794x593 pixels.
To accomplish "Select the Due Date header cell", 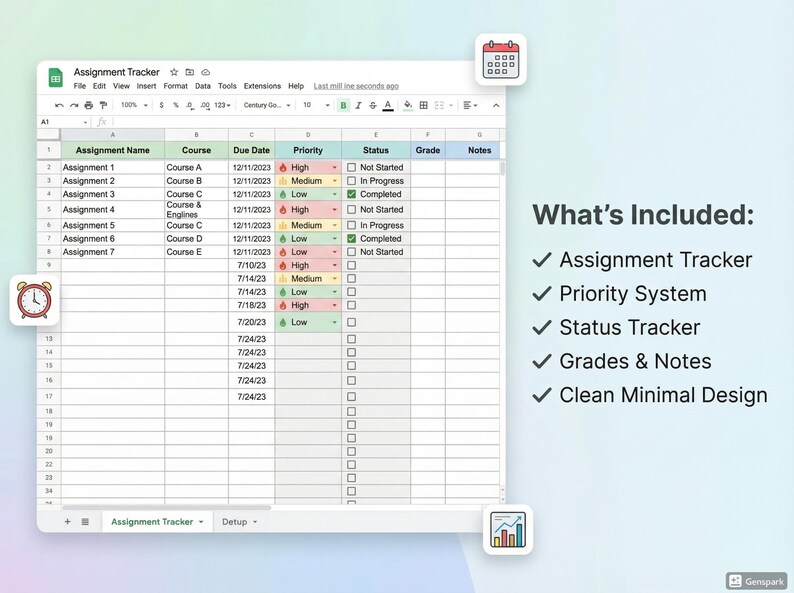I will click(251, 150).
